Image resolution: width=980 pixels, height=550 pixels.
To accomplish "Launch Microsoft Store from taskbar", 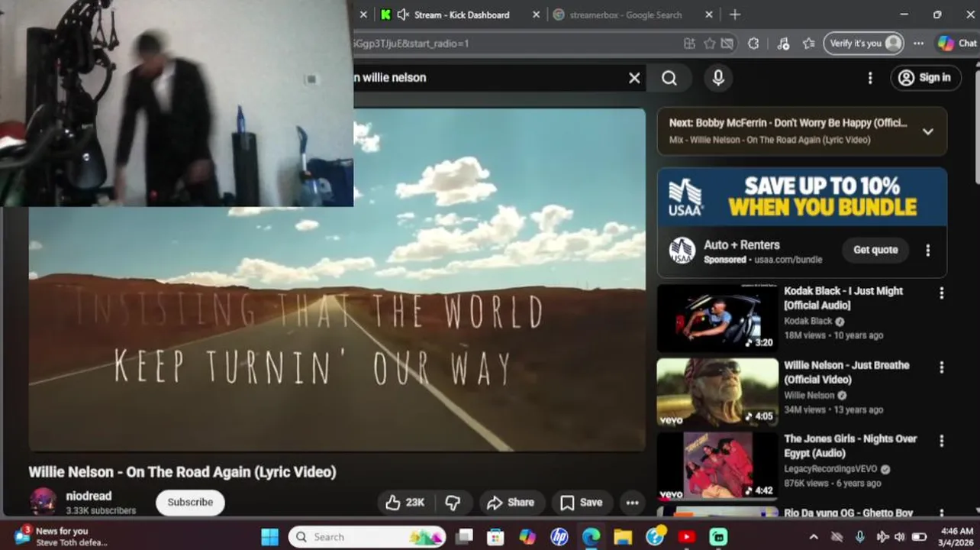I will (x=496, y=537).
